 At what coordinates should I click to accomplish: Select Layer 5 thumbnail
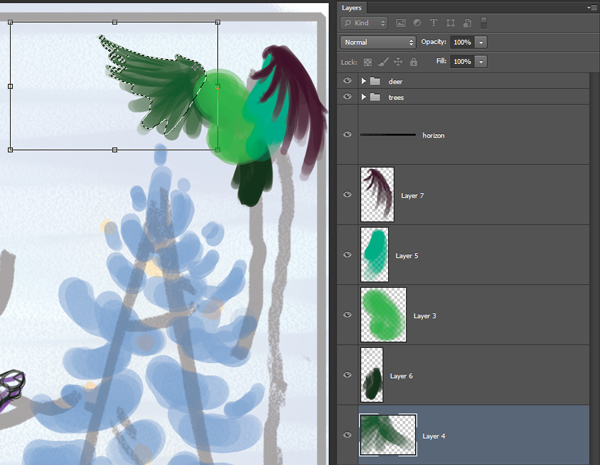pyautogui.click(x=375, y=255)
